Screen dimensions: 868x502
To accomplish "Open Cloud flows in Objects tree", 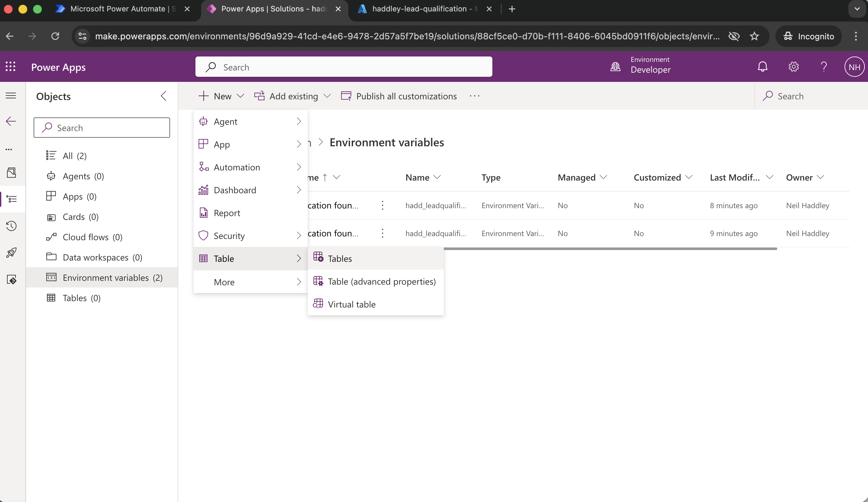I will point(92,237).
